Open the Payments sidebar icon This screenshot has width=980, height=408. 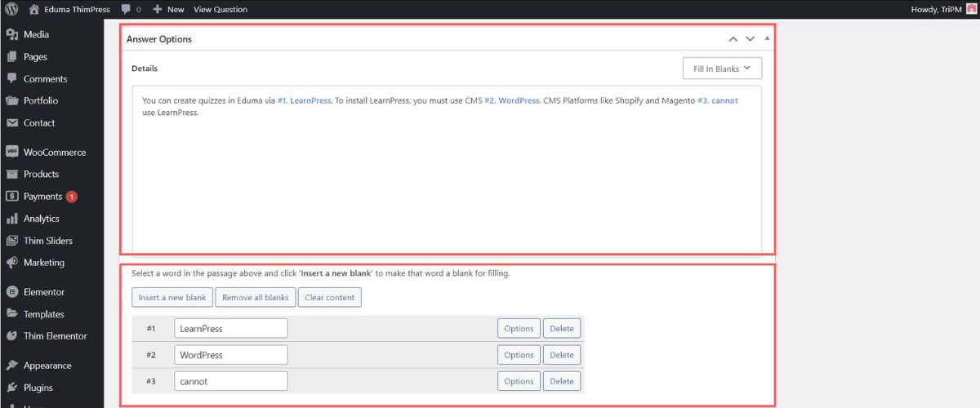(x=12, y=196)
